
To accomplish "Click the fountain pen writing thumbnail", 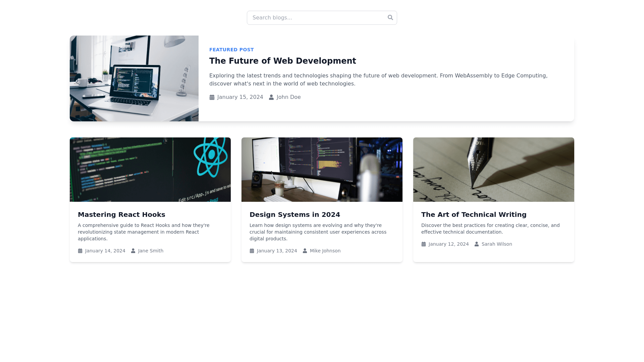I will pyautogui.click(x=494, y=170).
